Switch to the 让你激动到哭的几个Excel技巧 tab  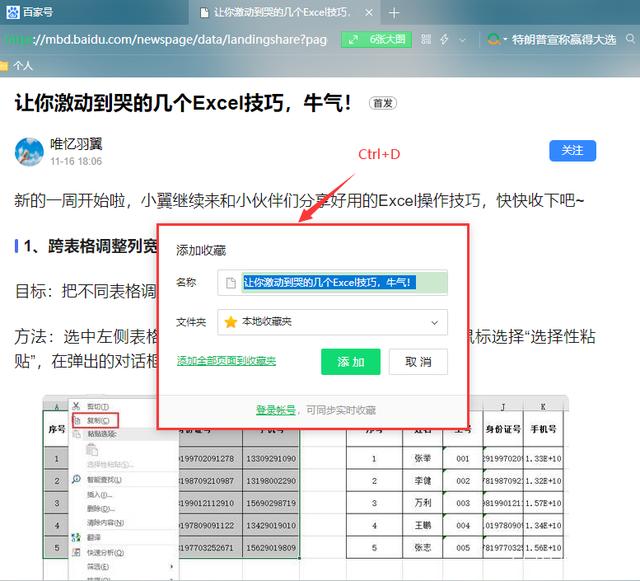click(282, 13)
